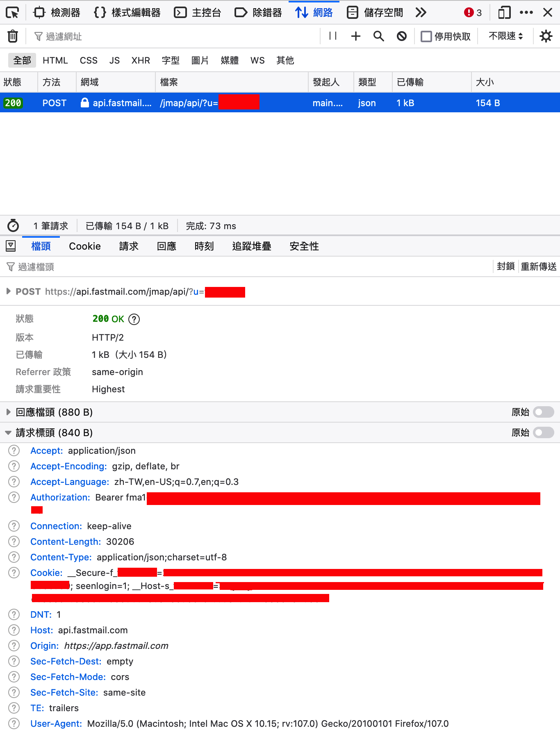Focus the 過濾網址 URL filter field
Image resolution: width=560 pixels, height=737 pixels.
click(176, 36)
